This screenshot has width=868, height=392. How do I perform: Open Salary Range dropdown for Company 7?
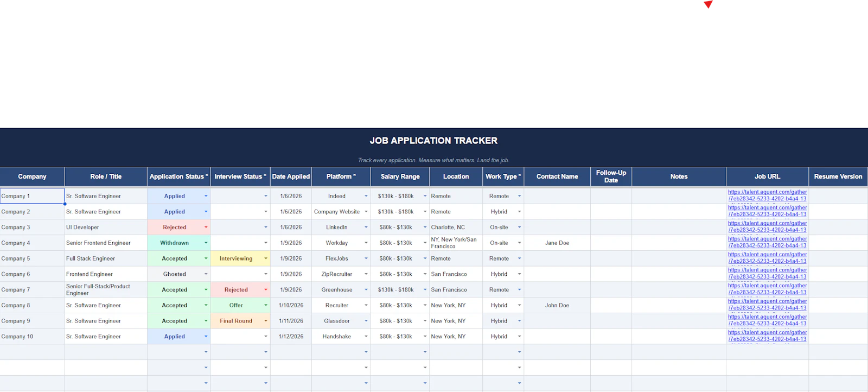(x=425, y=290)
